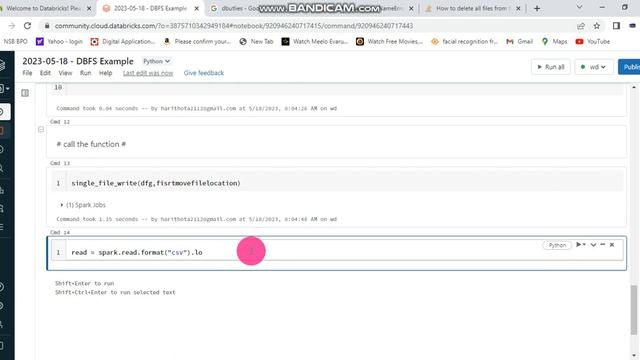Expand the (1) Spark Jobs details
Viewport: 640px width, 360px height.
pyautogui.click(x=83, y=205)
